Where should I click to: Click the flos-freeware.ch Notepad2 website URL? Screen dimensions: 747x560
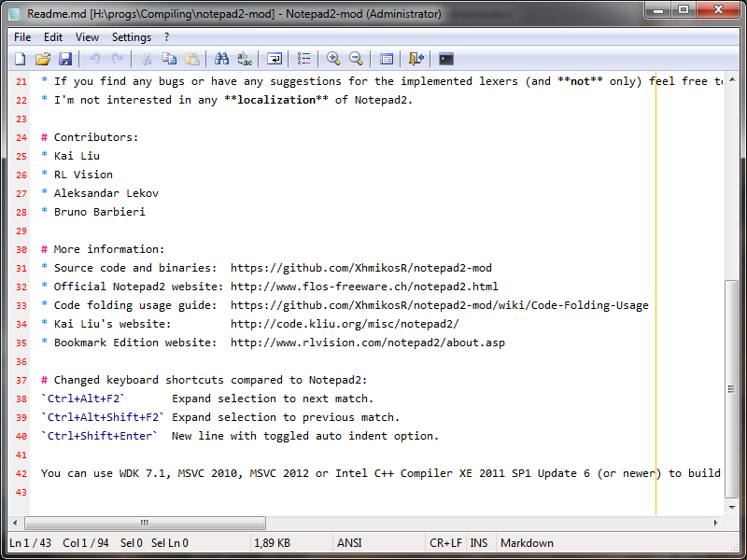tap(364, 287)
